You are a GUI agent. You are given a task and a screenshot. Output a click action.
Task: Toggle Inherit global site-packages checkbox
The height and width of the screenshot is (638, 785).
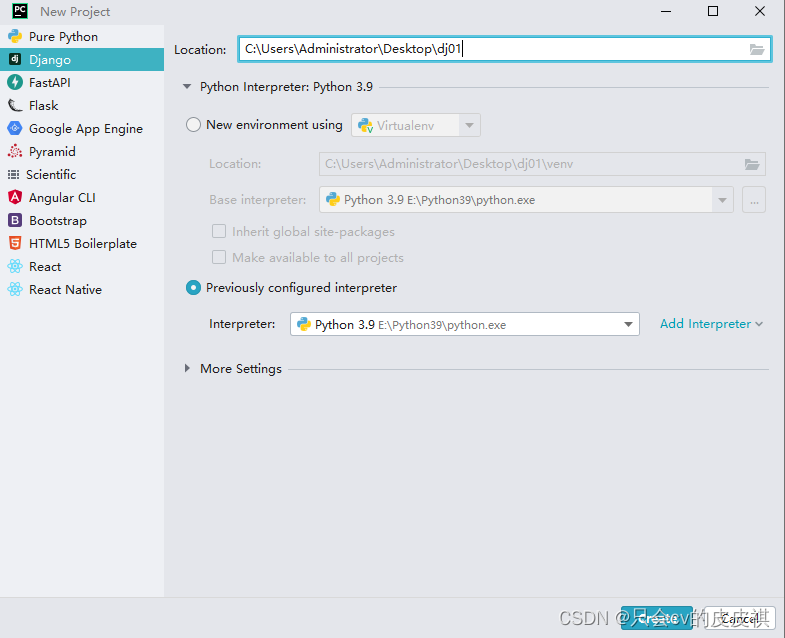219,231
